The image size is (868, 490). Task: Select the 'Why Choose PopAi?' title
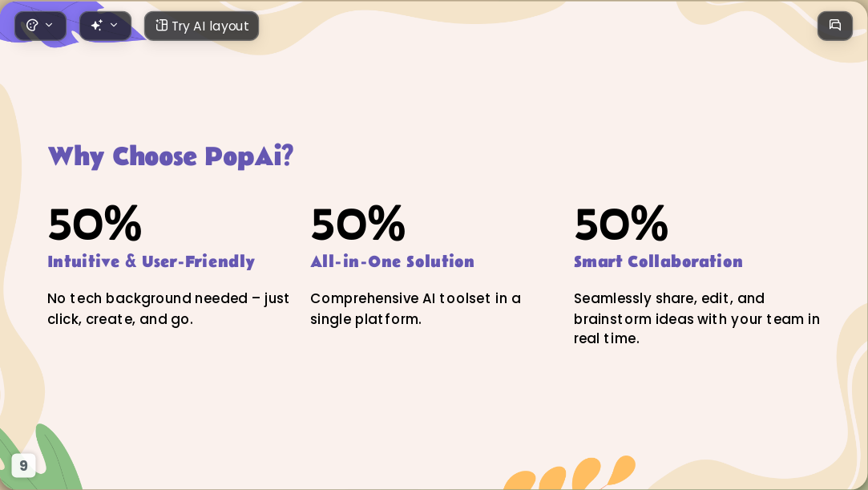coord(171,156)
